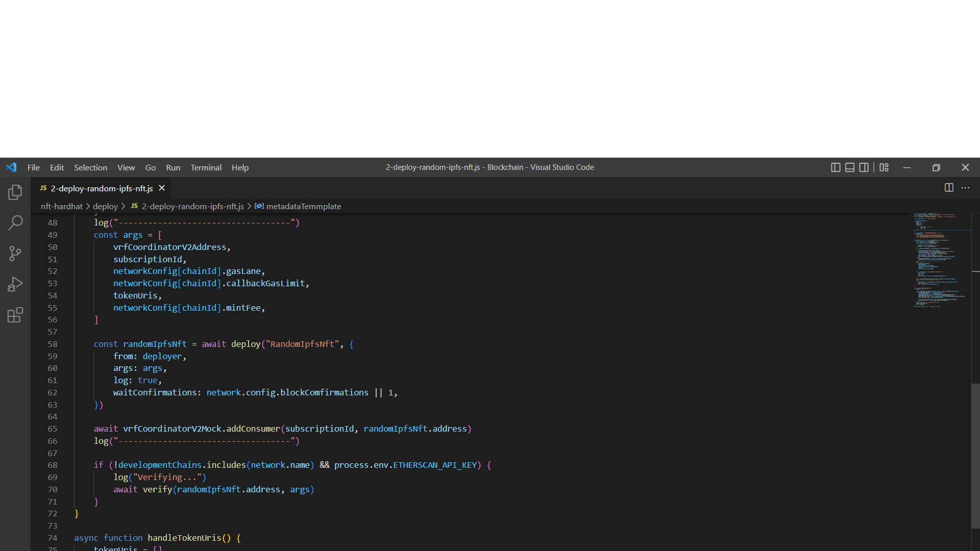
Task: Click tokenUris on line 54
Action: [x=135, y=295]
